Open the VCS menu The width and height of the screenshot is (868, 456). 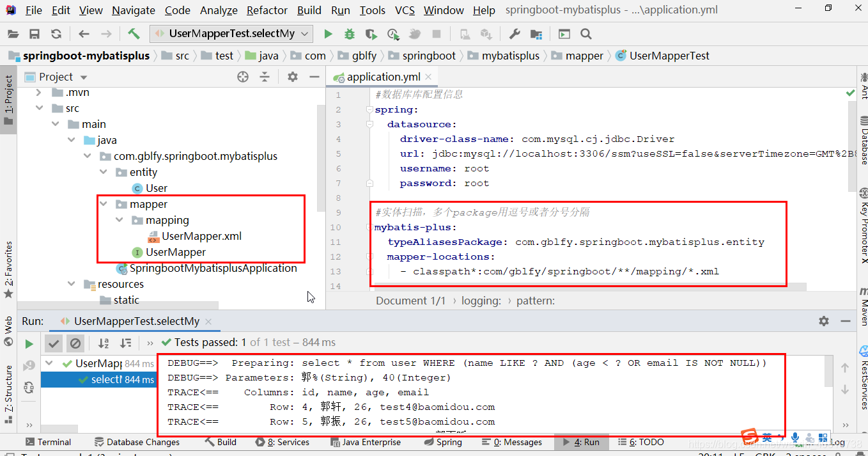point(405,10)
